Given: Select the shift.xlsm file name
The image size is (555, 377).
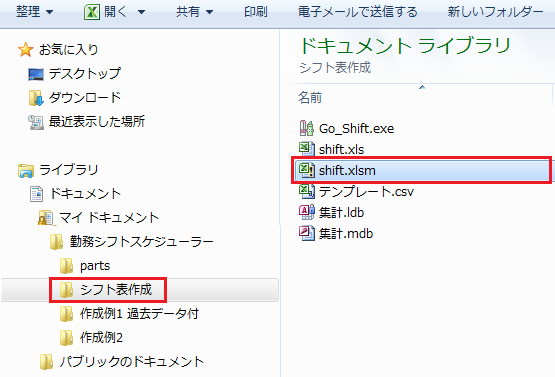Looking at the screenshot, I should pos(347,171).
